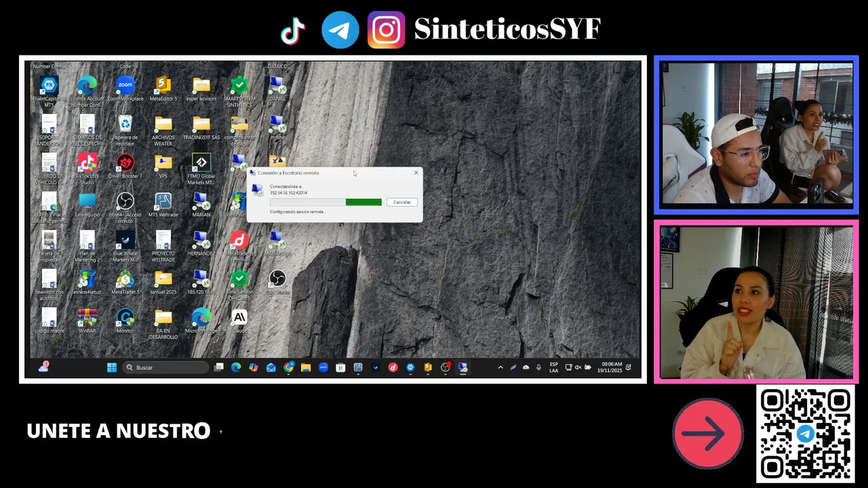Image resolution: width=868 pixels, height=488 pixels.
Task: Click the muted volume icon in tray
Action: [578, 367]
